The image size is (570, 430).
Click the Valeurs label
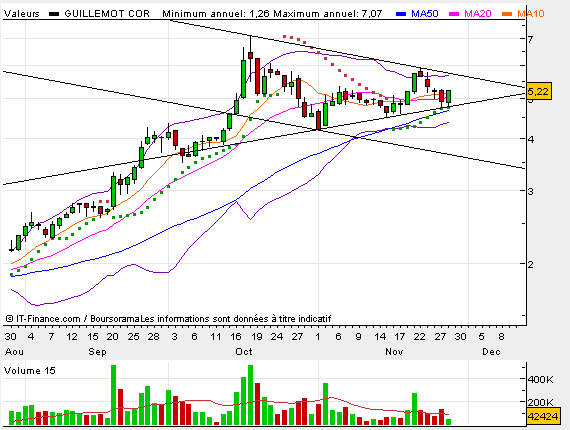(21, 14)
